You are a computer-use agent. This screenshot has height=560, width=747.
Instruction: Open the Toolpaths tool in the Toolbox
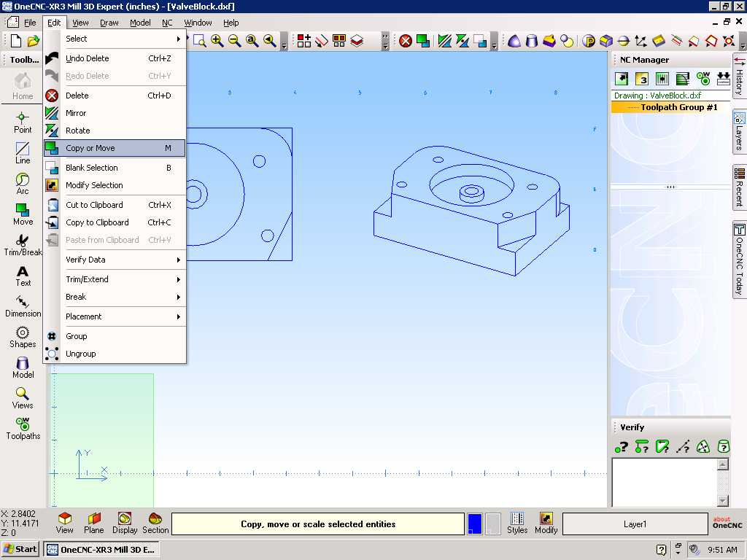23,429
